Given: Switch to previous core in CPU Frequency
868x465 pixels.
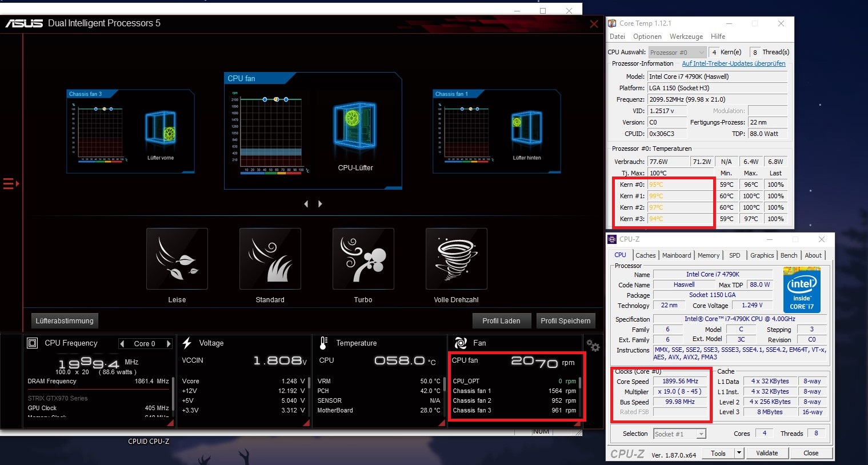Looking at the screenshot, I should click(x=122, y=343).
